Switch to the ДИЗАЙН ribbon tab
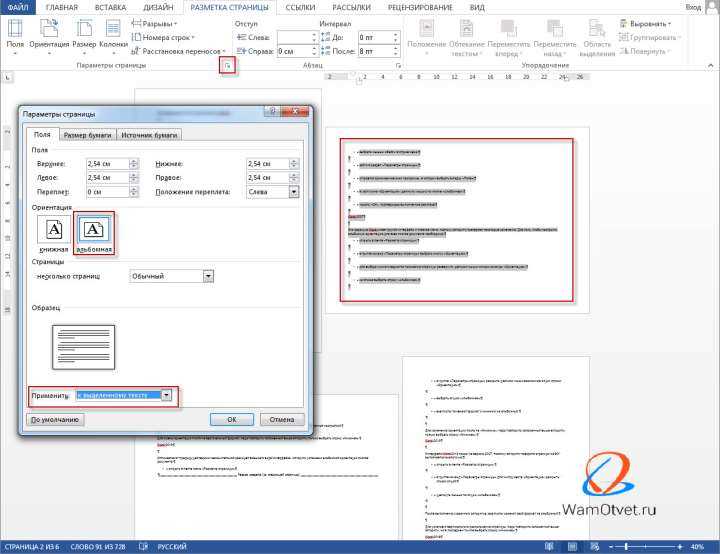 (x=158, y=7)
